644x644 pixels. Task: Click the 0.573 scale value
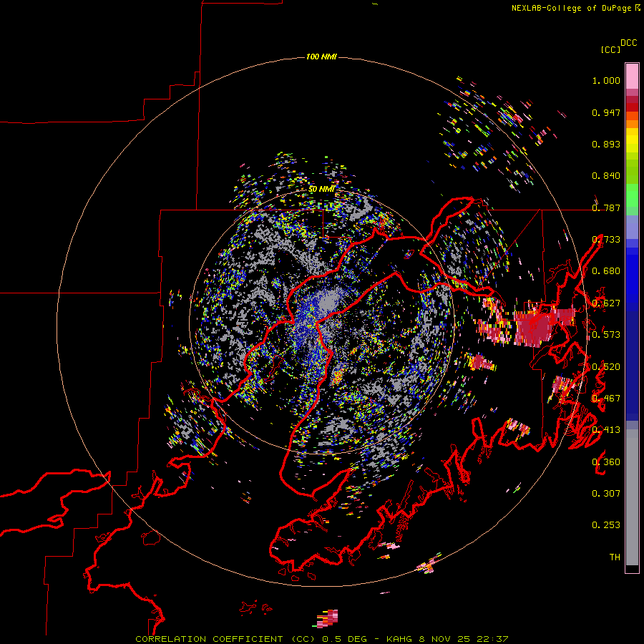tap(606, 335)
